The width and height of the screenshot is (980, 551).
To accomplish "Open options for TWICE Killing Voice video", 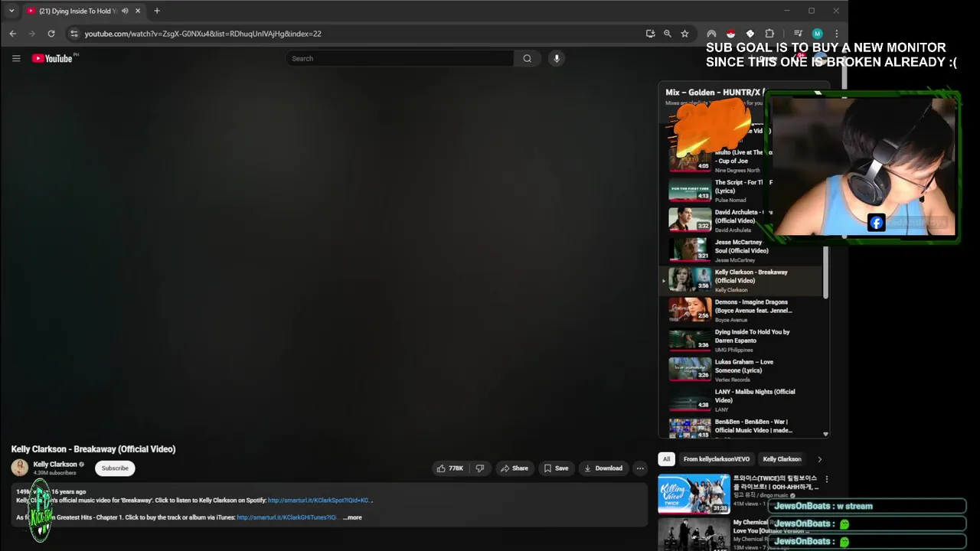I will click(826, 480).
